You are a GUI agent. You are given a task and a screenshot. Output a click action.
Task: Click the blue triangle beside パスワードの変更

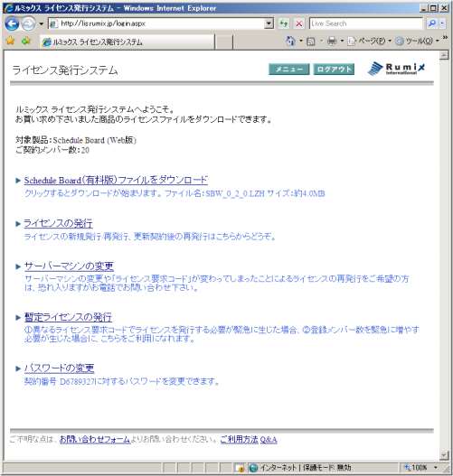click(x=18, y=369)
